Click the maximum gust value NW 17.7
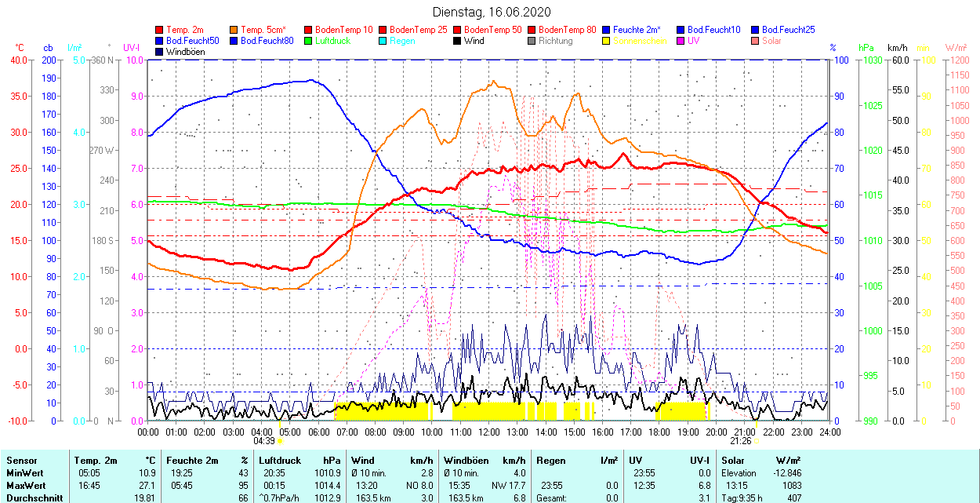The height and width of the screenshot is (503, 980). tap(510, 486)
